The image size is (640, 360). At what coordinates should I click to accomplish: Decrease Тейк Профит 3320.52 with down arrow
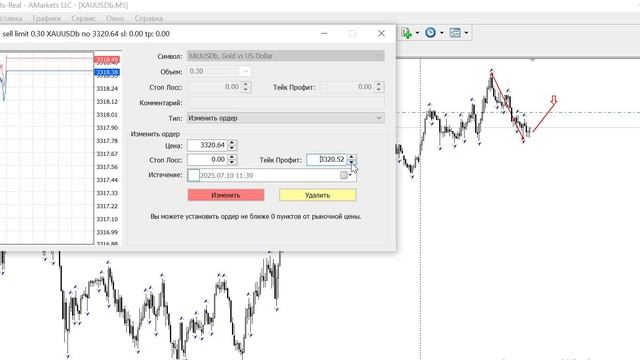(x=351, y=162)
